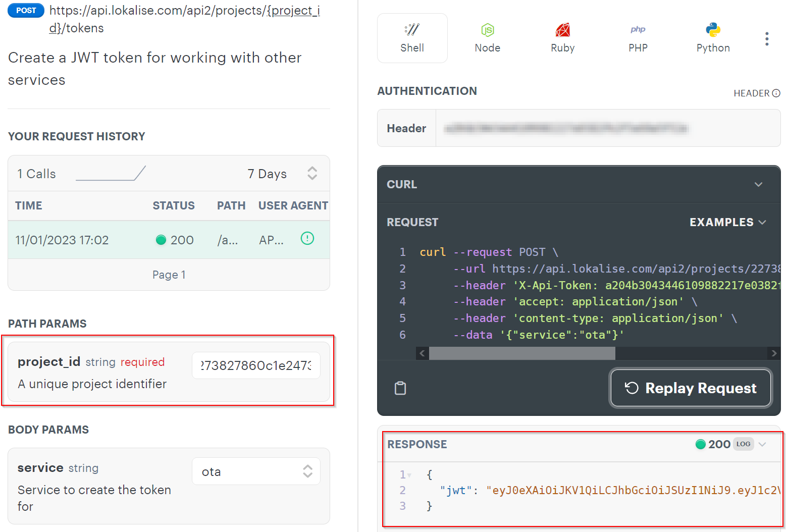
Task: Click the STATUS column header
Action: tap(174, 205)
